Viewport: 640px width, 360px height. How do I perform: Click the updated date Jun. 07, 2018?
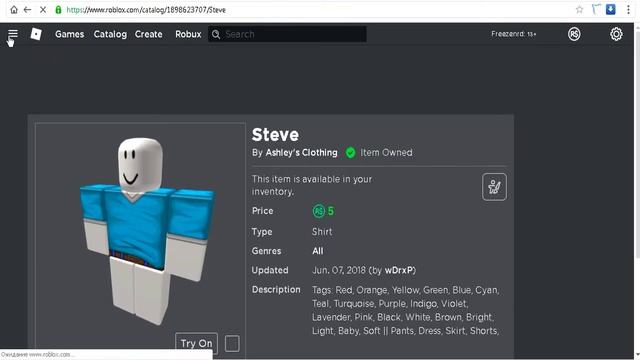click(x=339, y=270)
